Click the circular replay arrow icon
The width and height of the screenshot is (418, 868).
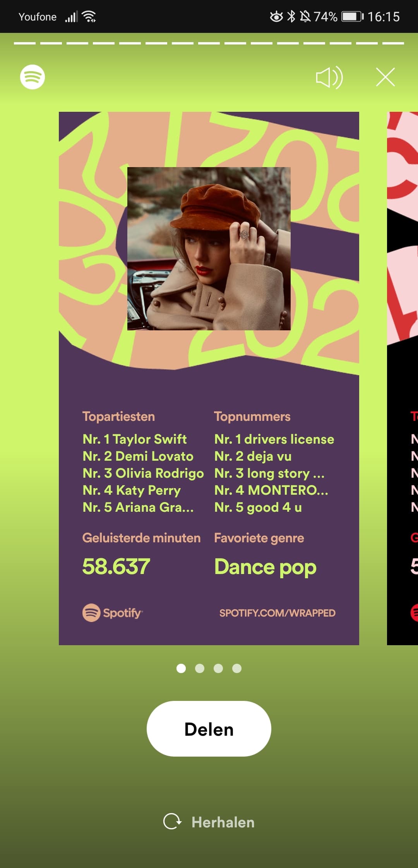pos(172,821)
